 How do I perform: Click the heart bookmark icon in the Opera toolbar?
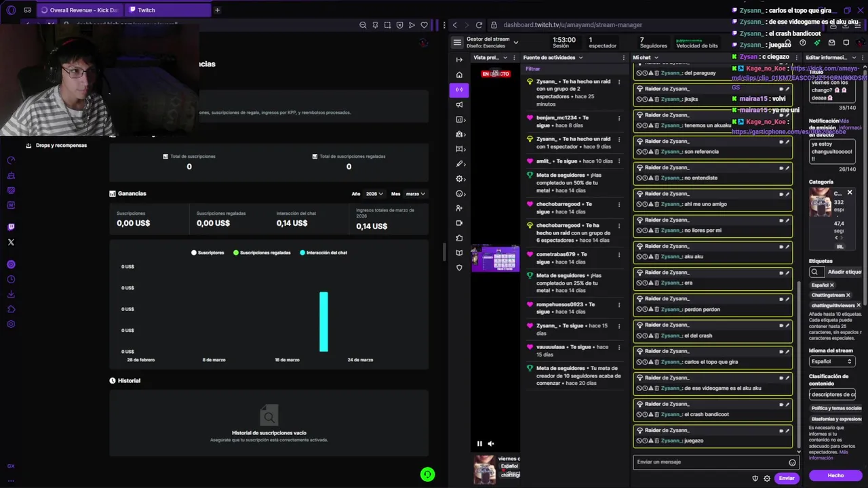pyautogui.click(x=425, y=25)
